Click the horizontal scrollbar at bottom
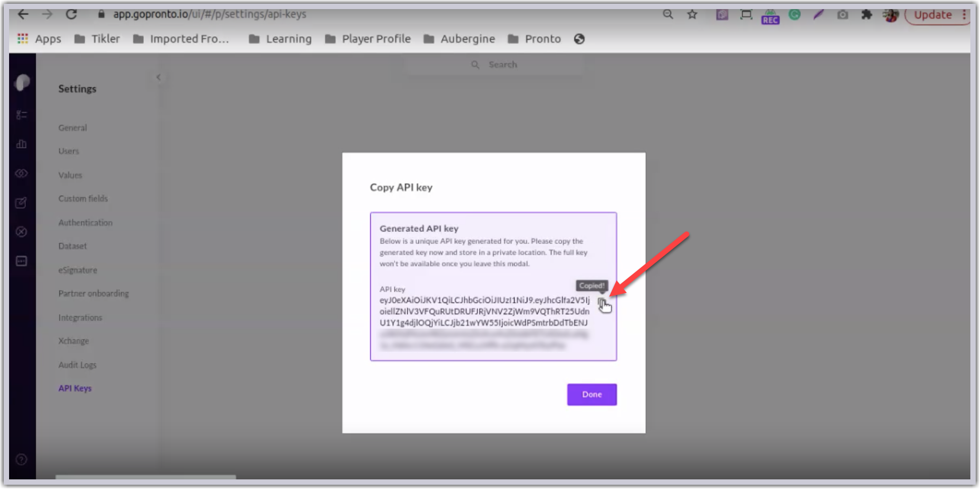Image resolution: width=980 pixels, height=489 pixels. pos(145,477)
